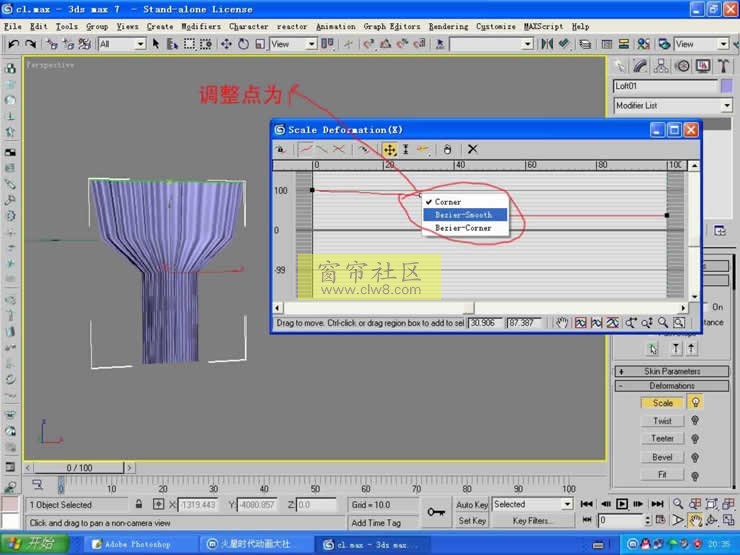Image resolution: width=740 pixels, height=555 pixels.
Task: Open the Modifiers menu
Action: point(201,26)
